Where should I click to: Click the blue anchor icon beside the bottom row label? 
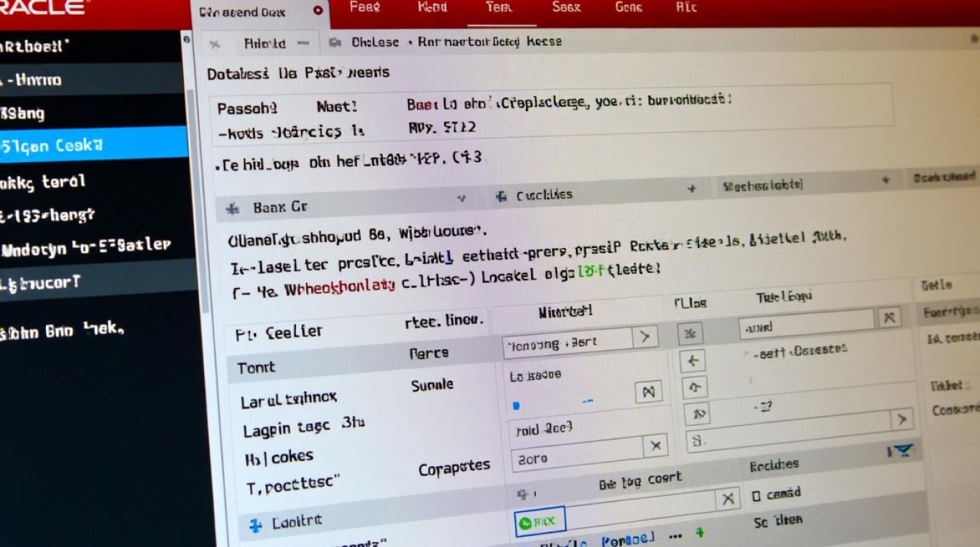click(x=256, y=521)
